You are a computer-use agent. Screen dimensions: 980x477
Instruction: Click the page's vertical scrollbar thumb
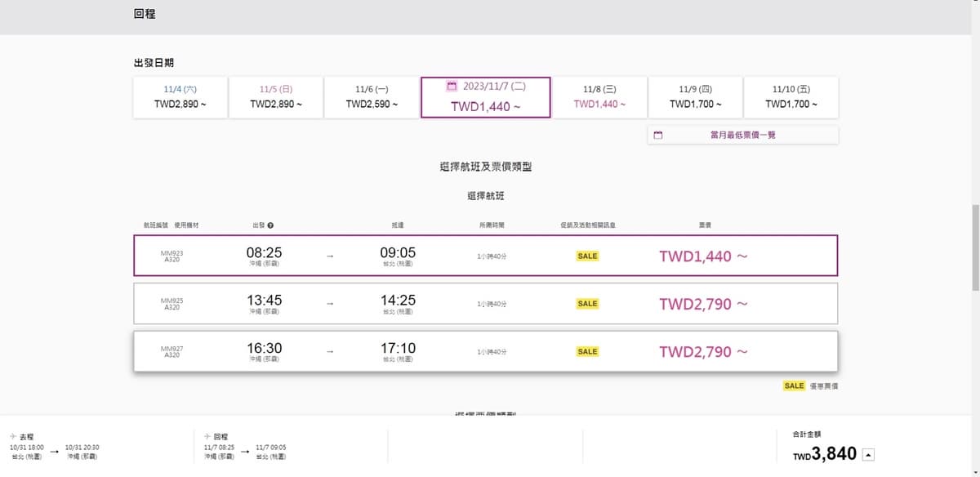click(975, 247)
